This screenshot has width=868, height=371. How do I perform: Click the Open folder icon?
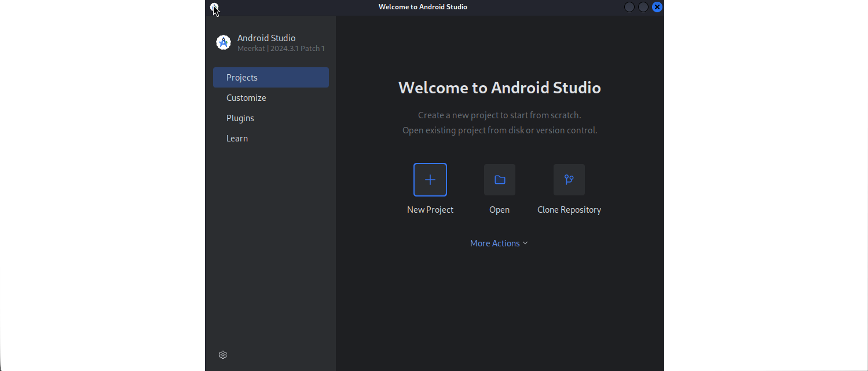pyautogui.click(x=500, y=180)
